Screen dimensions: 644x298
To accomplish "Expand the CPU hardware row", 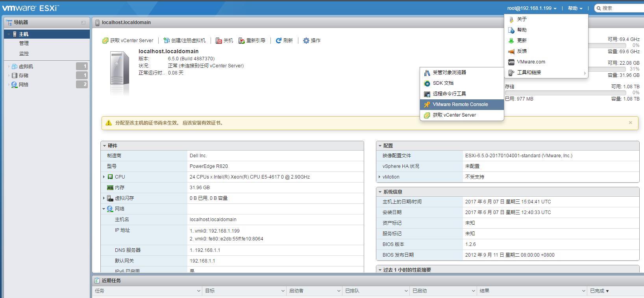I will click(104, 177).
